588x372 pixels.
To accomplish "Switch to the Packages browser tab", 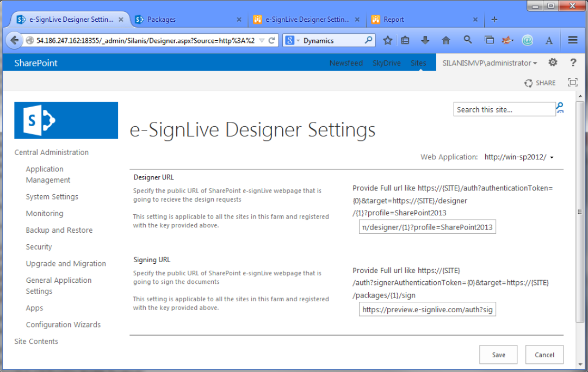I will (188, 20).
